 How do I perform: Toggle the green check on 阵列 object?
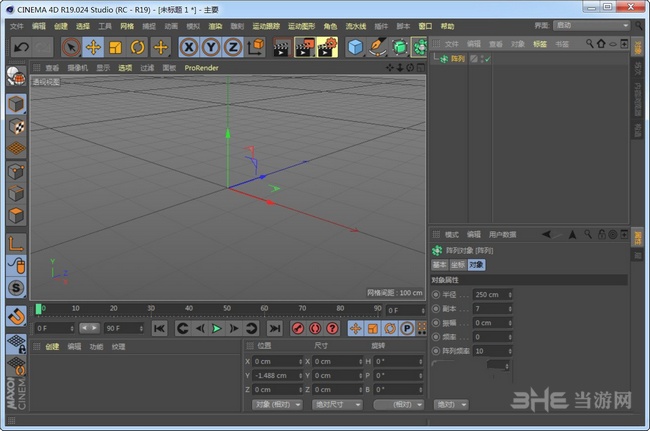coord(487,59)
